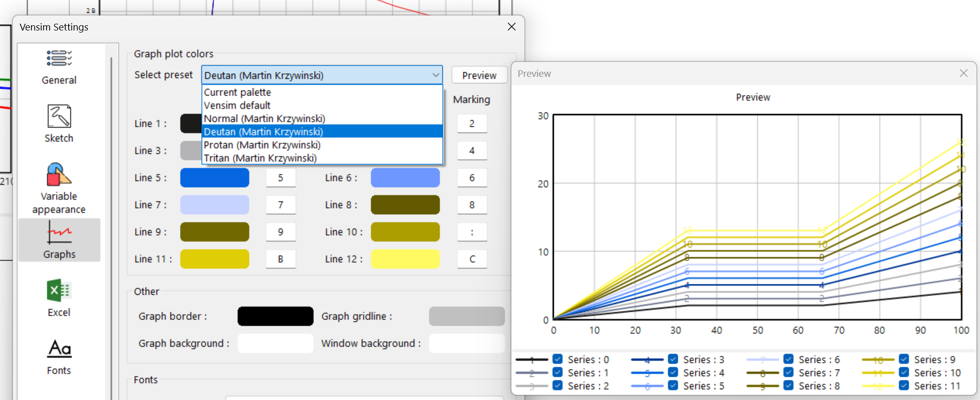This screenshot has width=980, height=400.
Task: Click the settings sidebar scrollbar
Action: pos(112,227)
